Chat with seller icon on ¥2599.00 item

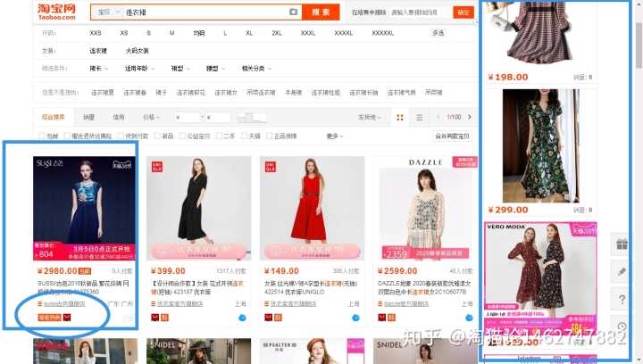469,318
